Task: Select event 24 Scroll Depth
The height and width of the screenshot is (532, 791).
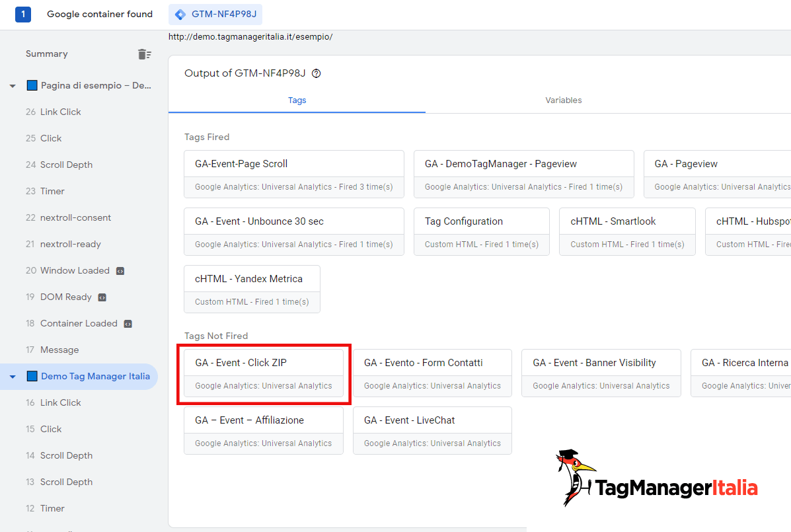Action: coord(59,165)
